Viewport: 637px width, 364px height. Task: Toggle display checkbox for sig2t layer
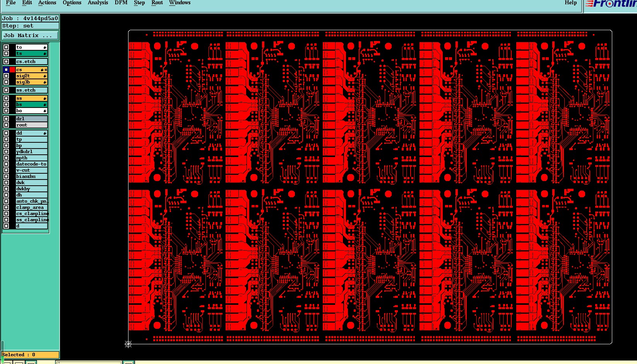(x=6, y=76)
